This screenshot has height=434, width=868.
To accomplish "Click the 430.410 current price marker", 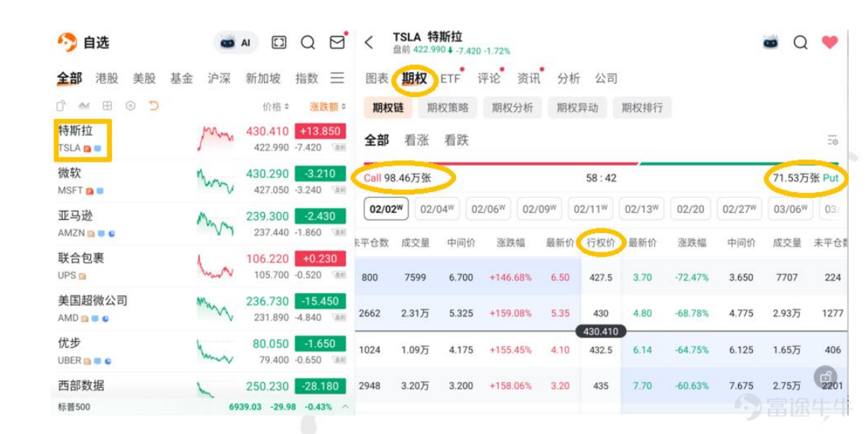I will pyautogui.click(x=601, y=332).
